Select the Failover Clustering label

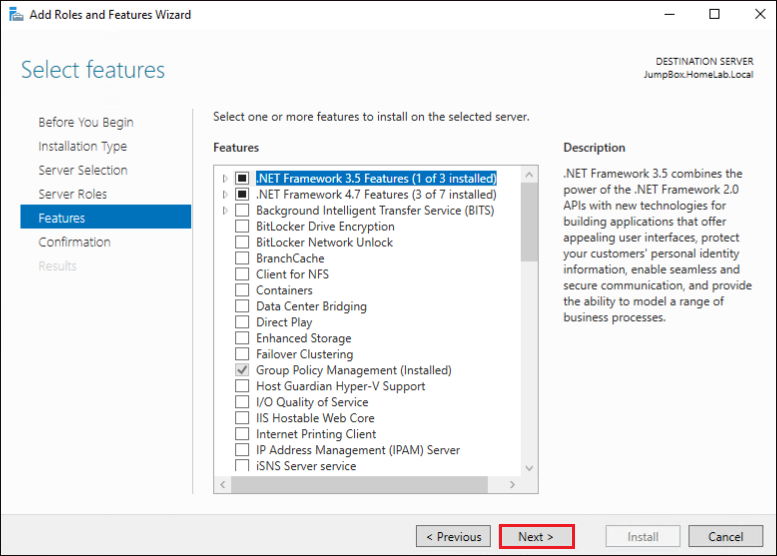click(x=304, y=354)
